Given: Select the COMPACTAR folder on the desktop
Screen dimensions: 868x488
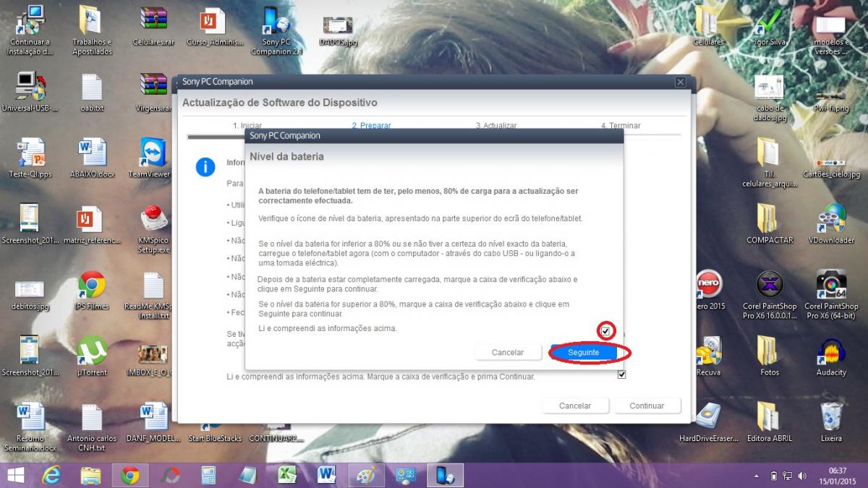Looking at the screenshot, I should pos(770,224).
